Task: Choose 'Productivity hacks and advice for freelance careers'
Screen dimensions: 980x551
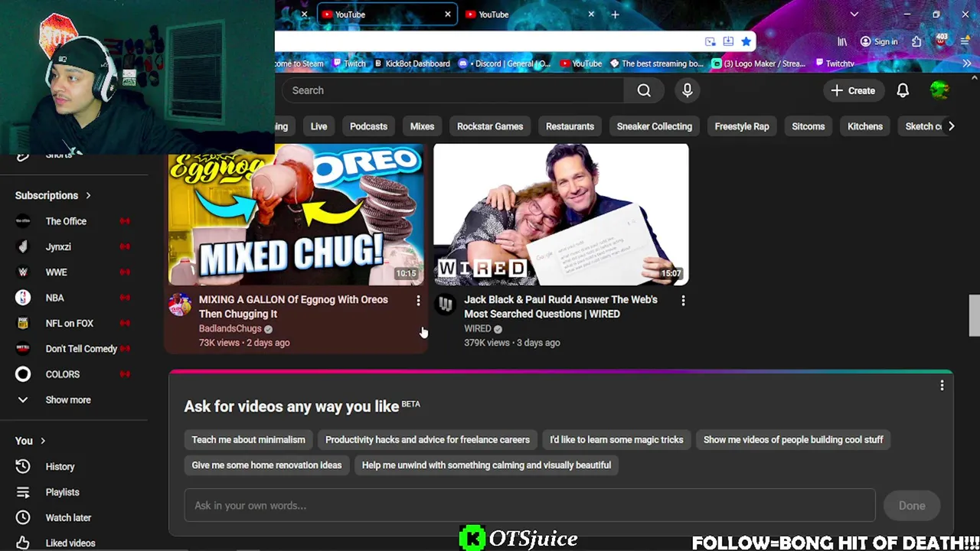Action: click(427, 439)
